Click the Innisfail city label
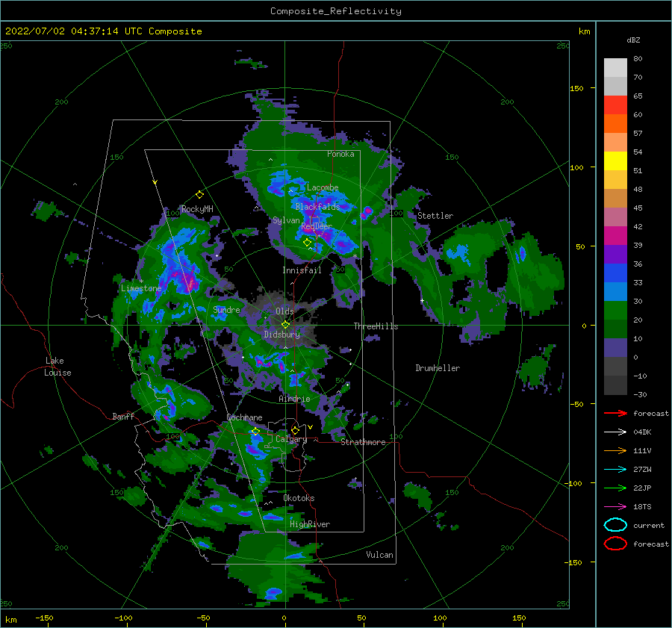 pyautogui.click(x=302, y=270)
